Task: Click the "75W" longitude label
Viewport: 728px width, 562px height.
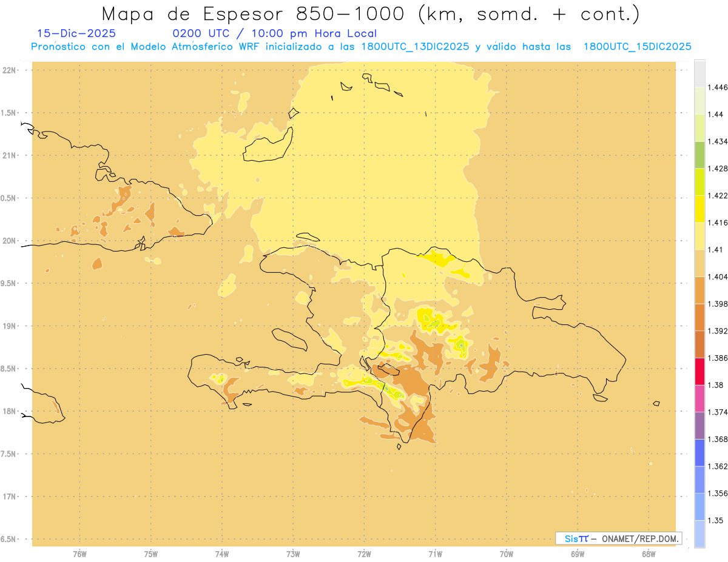Action: pyautogui.click(x=151, y=554)
